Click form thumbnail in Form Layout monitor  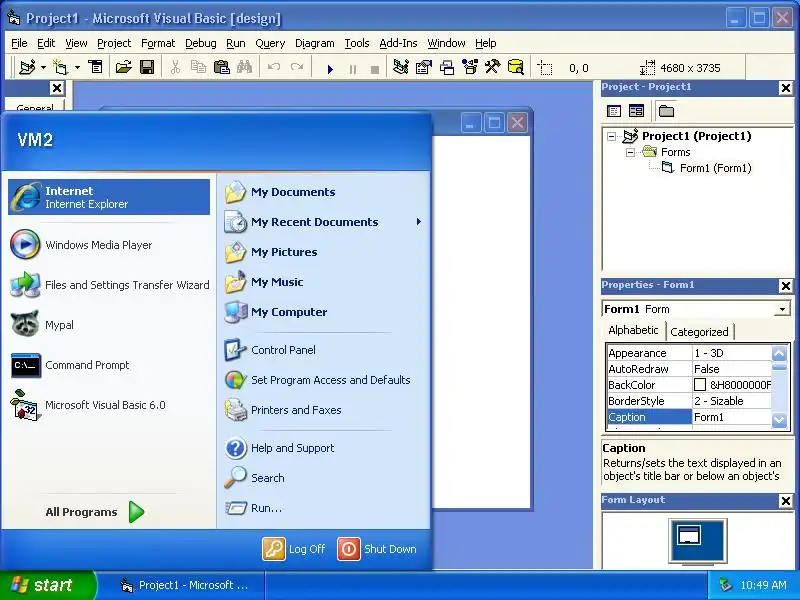click(689, 535)
